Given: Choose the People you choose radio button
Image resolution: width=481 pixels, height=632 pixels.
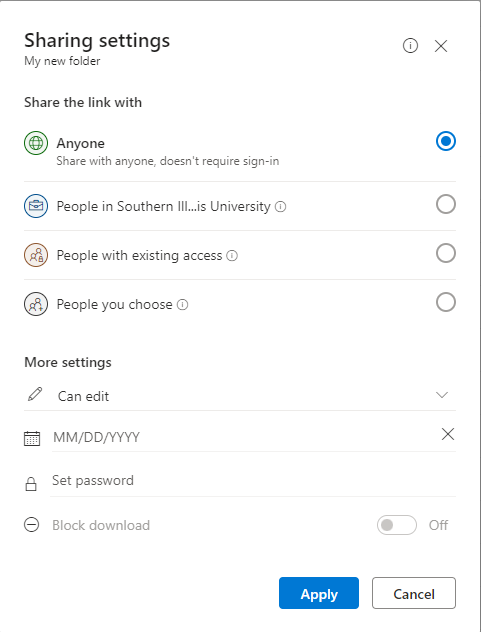Looking at the screenshot, I should (x=446, y=302).
